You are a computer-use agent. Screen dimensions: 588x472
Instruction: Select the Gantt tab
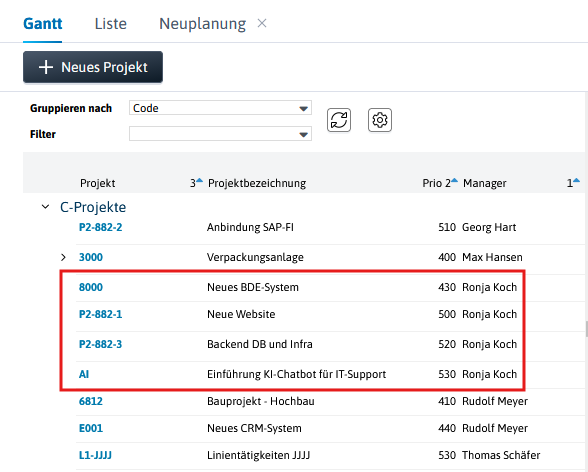point(42,24)
